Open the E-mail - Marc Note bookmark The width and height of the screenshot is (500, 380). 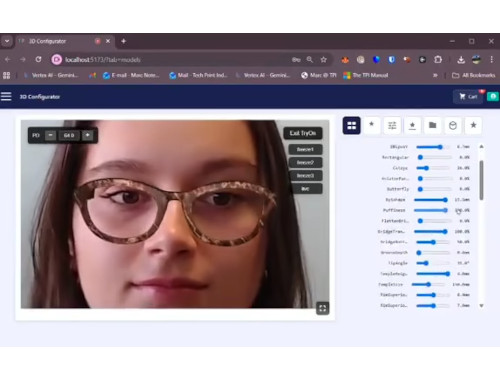(x=131, y=75)
